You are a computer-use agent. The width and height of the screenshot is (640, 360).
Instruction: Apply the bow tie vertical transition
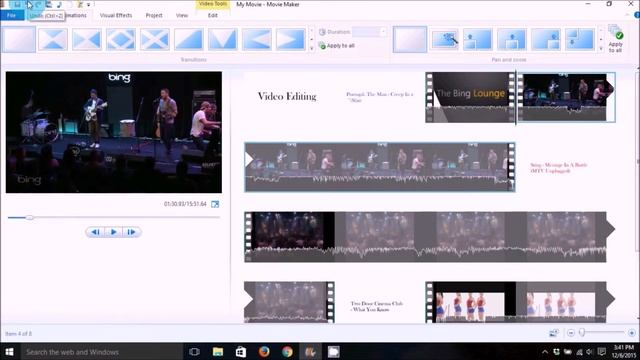pyautogui.click(x=53, y=39)
